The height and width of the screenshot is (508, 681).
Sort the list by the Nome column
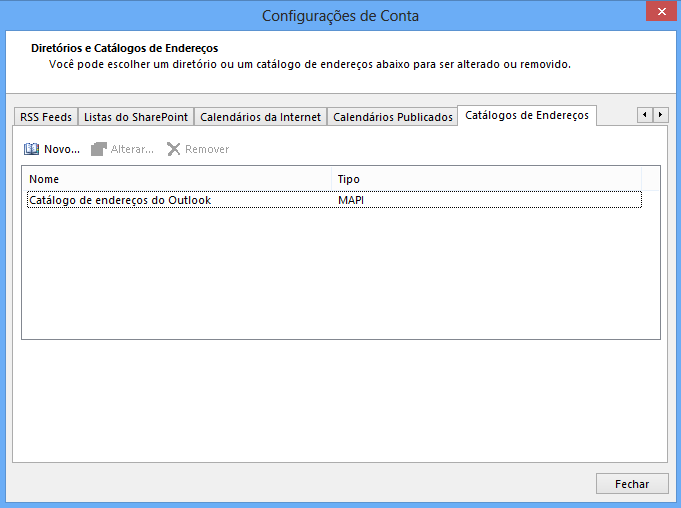(x=177, y=179)
